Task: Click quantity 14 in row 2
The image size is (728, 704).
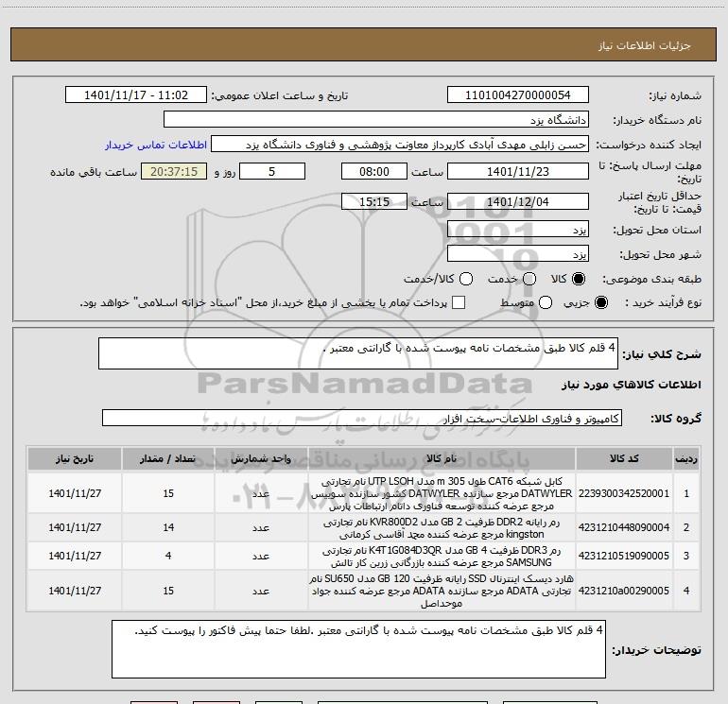Action: pos(168,527)
